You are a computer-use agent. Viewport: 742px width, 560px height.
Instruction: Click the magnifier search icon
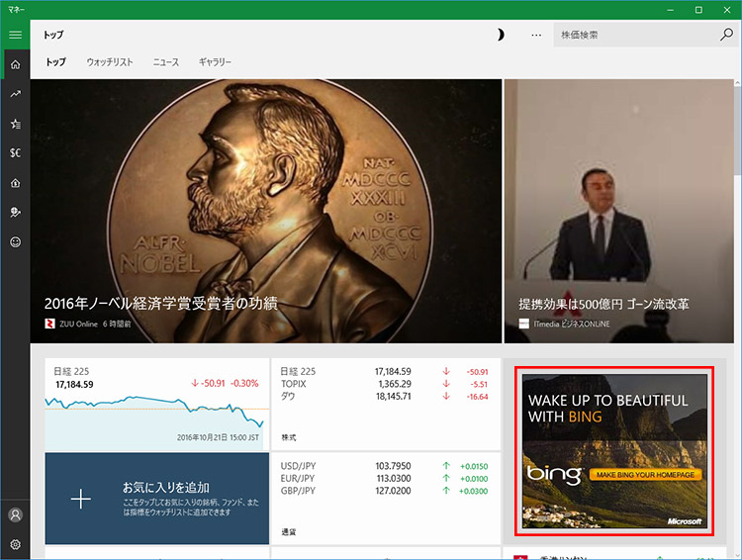[726, 35]
